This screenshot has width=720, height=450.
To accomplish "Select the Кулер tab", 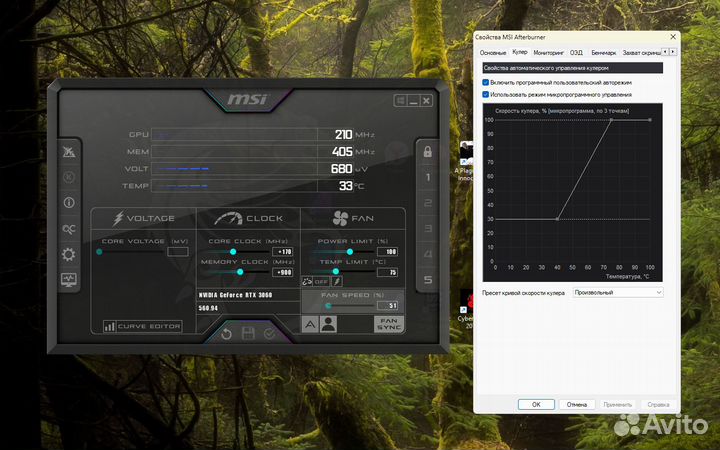I will (x=520, y=52).
